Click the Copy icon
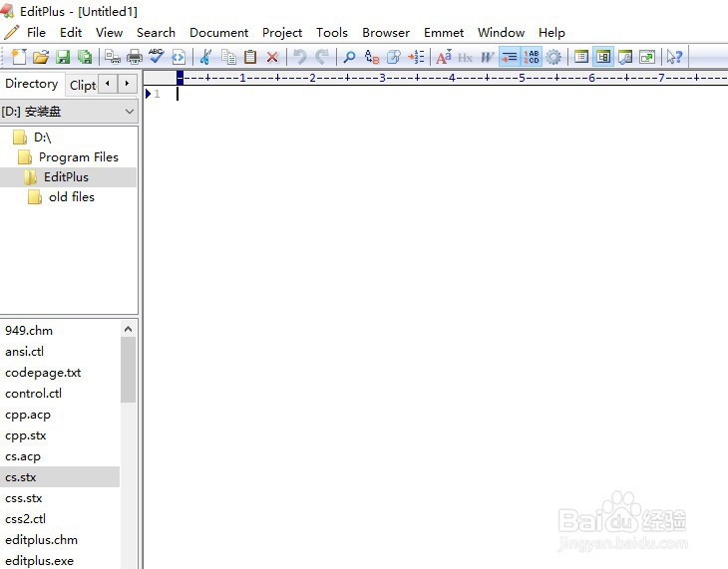 [228, 57]
